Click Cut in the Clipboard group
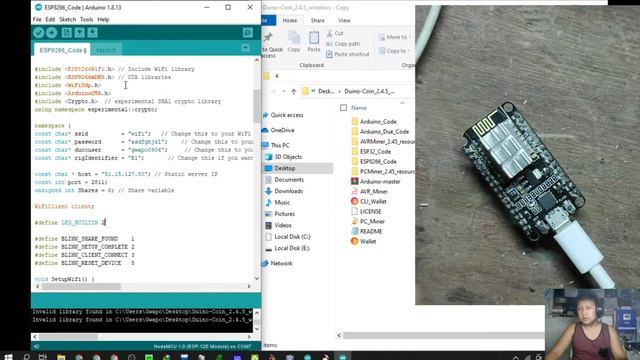 click(x=335, y=33)
